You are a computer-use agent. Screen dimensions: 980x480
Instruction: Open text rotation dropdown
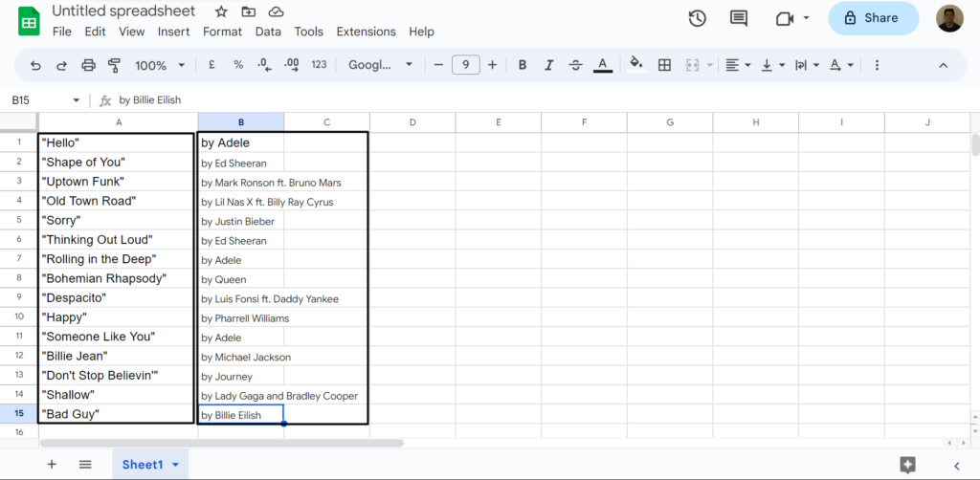pos(841,65)
